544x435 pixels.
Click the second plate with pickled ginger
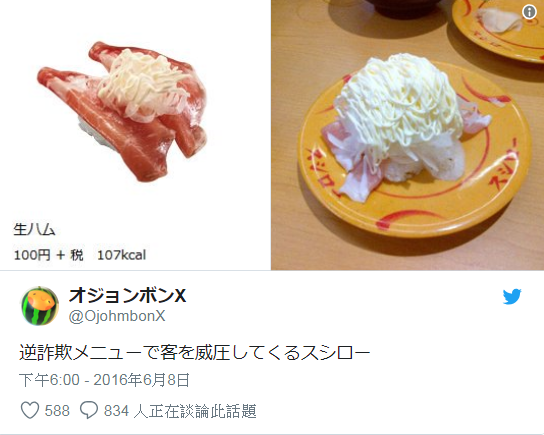(x=500, y=29)
